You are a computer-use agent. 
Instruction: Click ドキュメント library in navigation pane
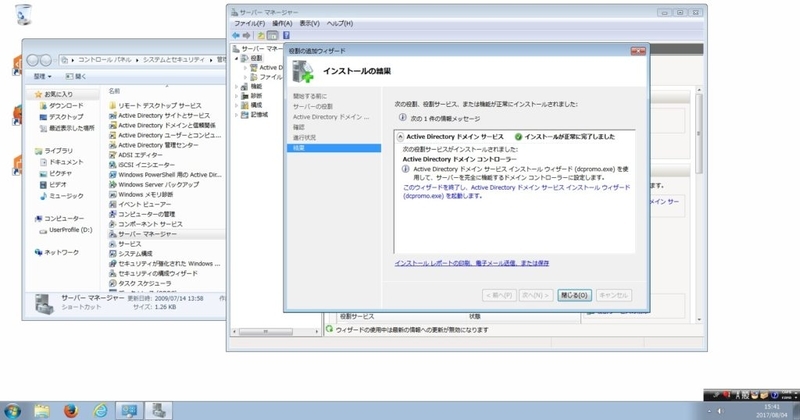pos(61,162)
